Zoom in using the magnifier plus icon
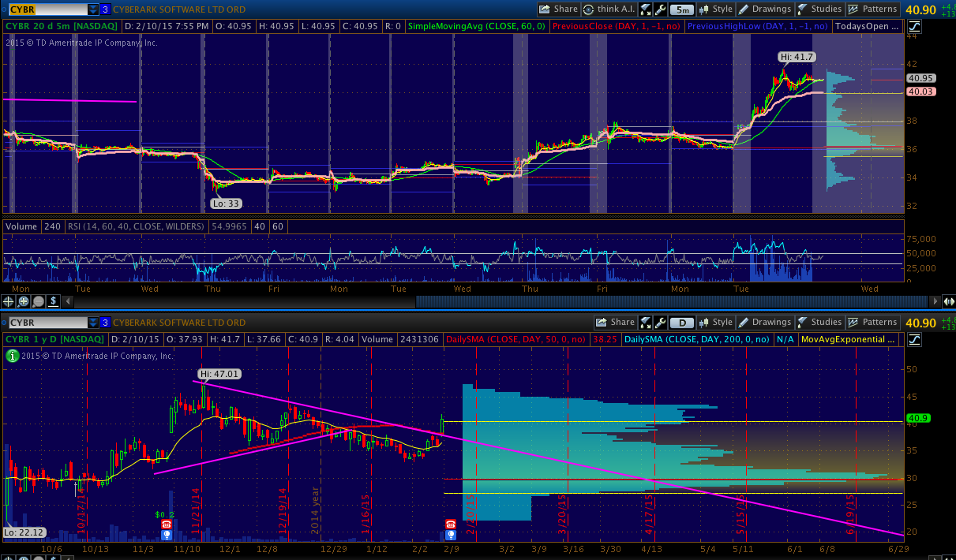956x560 pixels. click(24, 301)
